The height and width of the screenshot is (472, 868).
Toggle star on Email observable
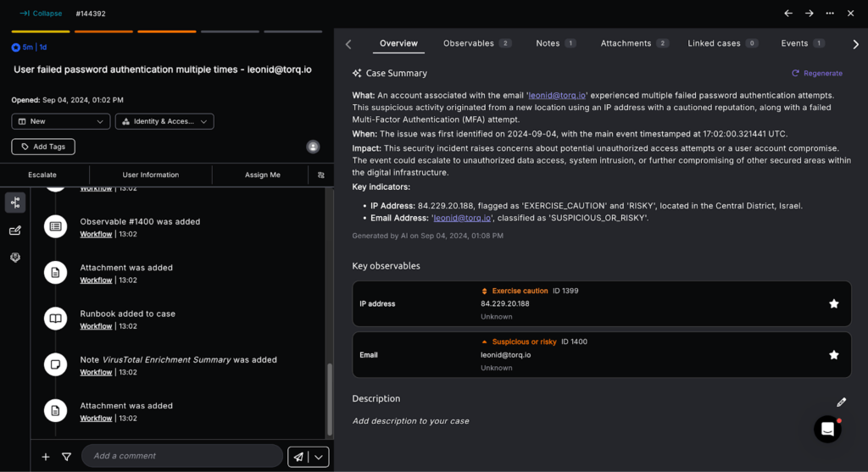[833, 355]
